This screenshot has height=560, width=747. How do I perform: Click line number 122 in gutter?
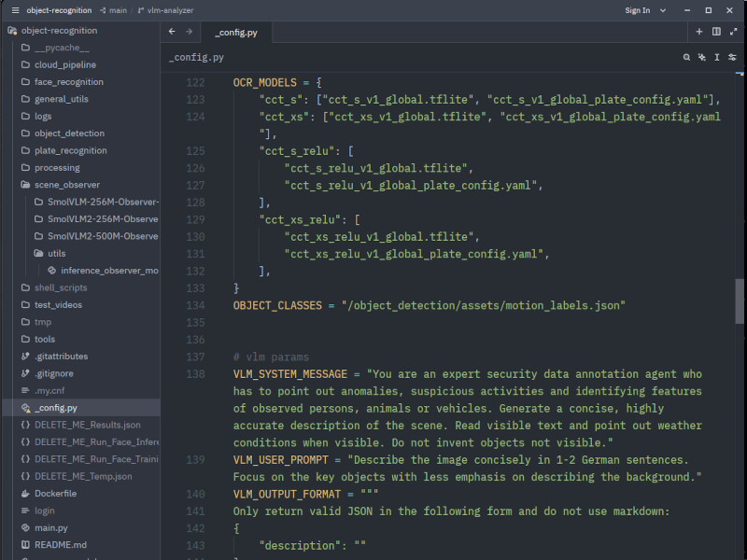click(x=195, y=82)
